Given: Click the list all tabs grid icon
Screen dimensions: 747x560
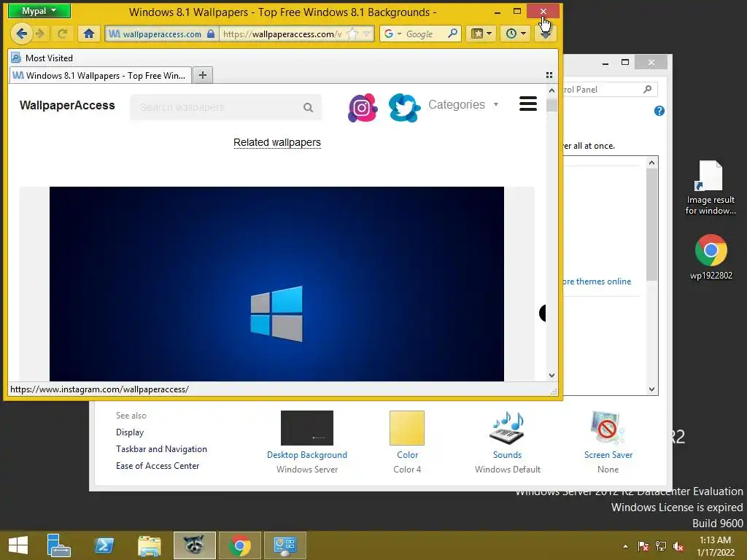Looking at the screenshot, I should (549, 75).
